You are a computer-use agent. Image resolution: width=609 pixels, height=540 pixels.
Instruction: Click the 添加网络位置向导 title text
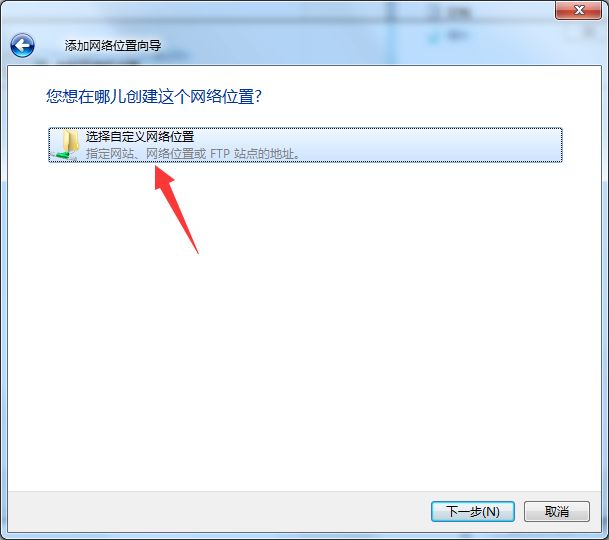(113, 46)
